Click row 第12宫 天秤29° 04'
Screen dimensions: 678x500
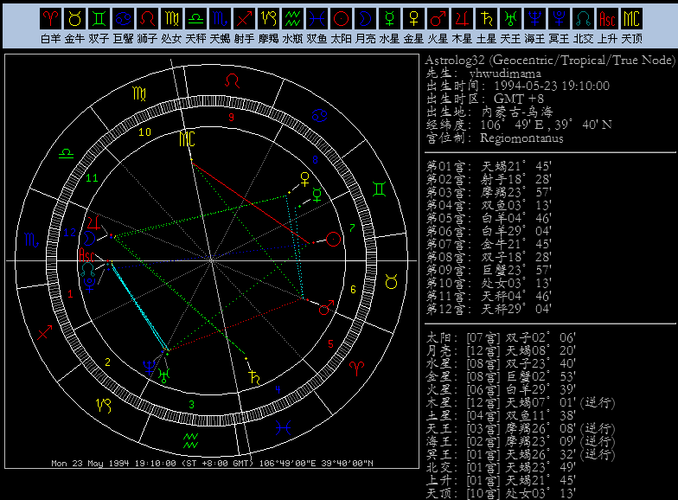tap(489, 309)
